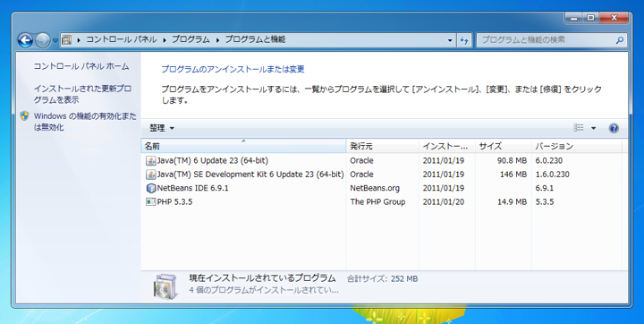Click The PHP Group publisher cell

(377, 202)
